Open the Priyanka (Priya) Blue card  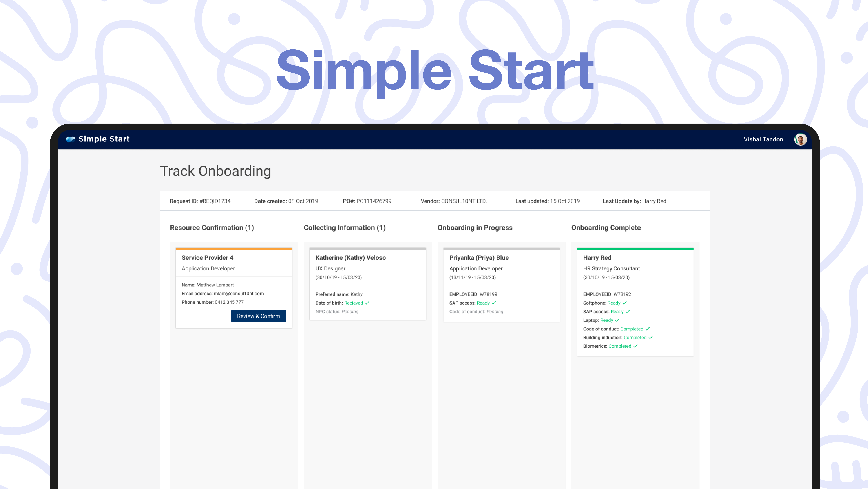[501, 285]
